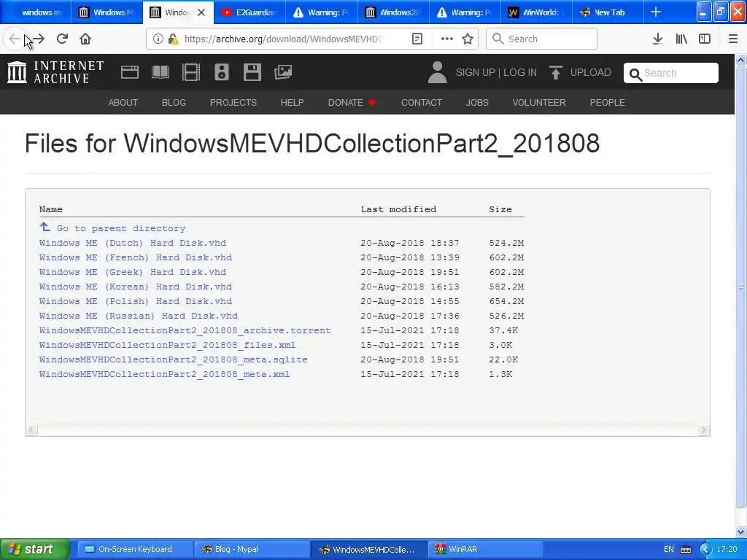Open page actions three-dot menu
The height and width of the screenshot is (560, 747).
pyautogui.click(x=446, y=39)
